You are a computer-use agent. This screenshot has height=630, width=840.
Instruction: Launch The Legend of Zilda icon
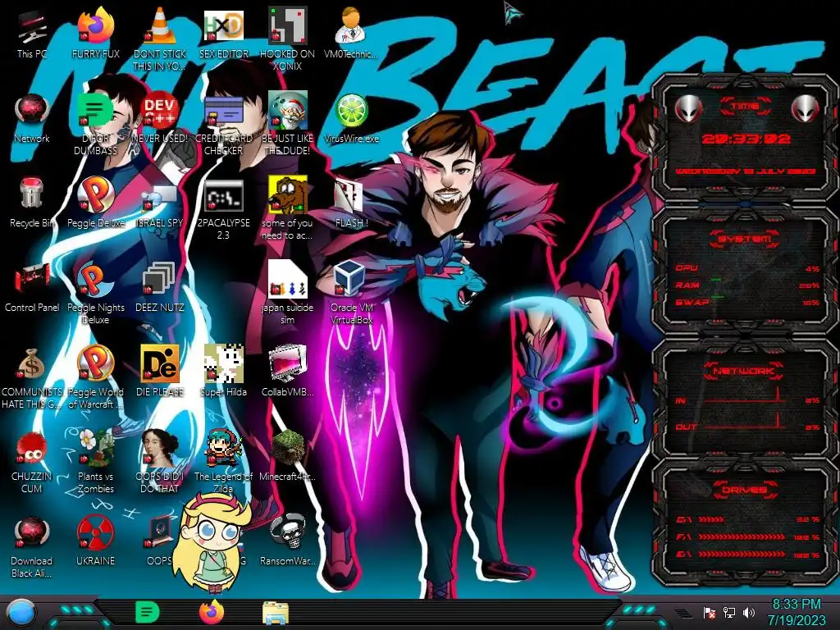coord(224,449)
